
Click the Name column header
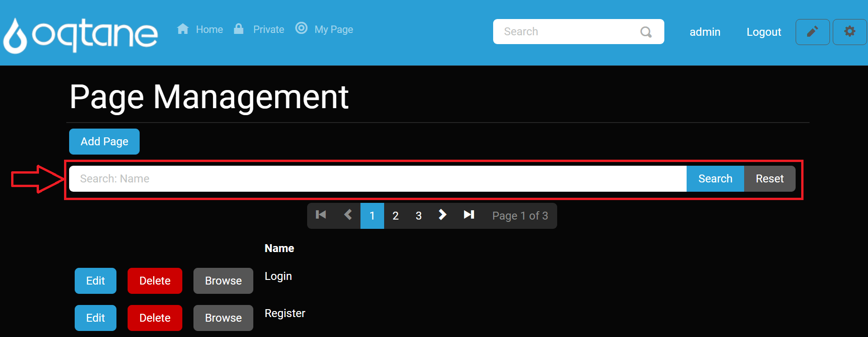point(279,248)
